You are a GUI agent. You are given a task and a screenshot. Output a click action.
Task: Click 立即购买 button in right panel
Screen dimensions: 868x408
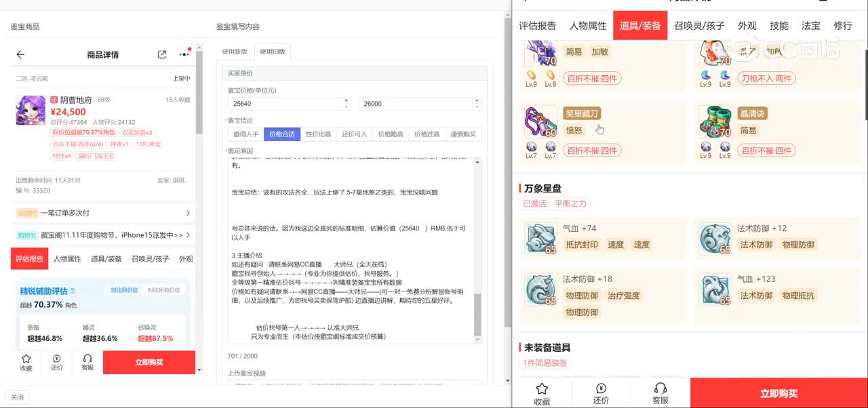[x=778, y=393]
